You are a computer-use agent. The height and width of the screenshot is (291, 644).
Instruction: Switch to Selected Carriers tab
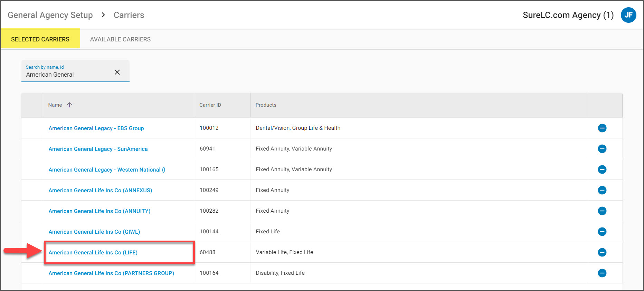(40, 39)
